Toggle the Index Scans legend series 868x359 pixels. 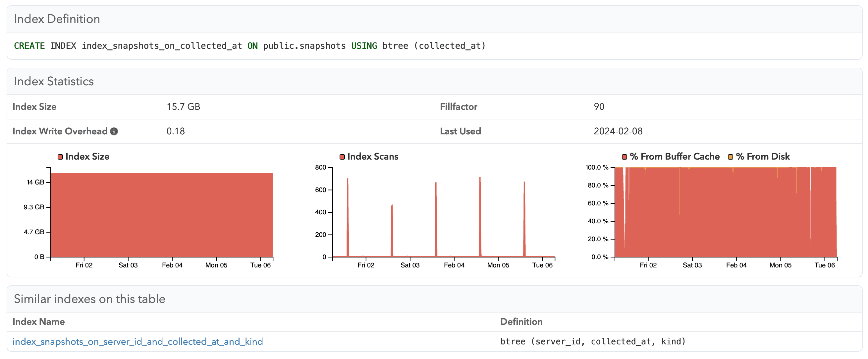372,157
